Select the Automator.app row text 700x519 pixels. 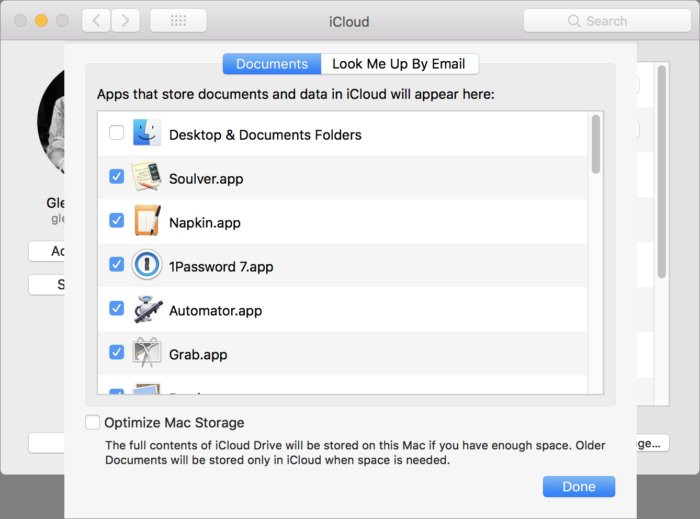coord(216,311)
